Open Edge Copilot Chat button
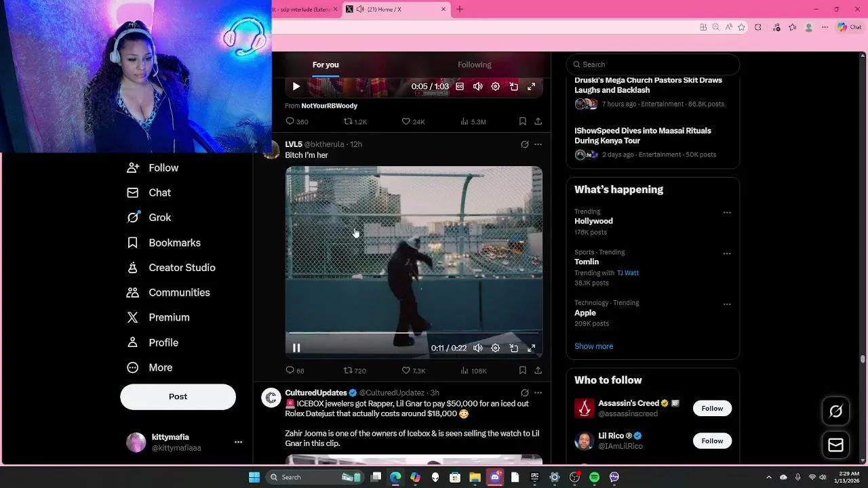This screenshot has height=488, width=868. (849, 27)
